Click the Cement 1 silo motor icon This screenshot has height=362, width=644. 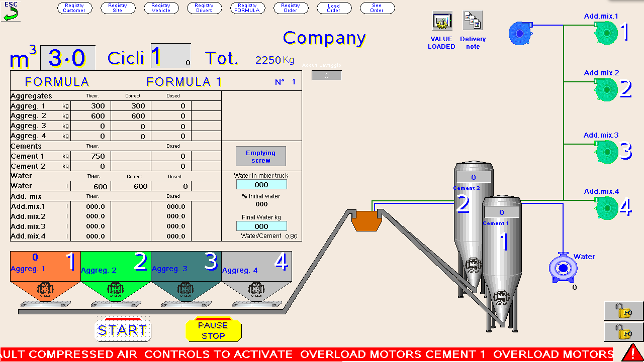click(x=501, y=297)
